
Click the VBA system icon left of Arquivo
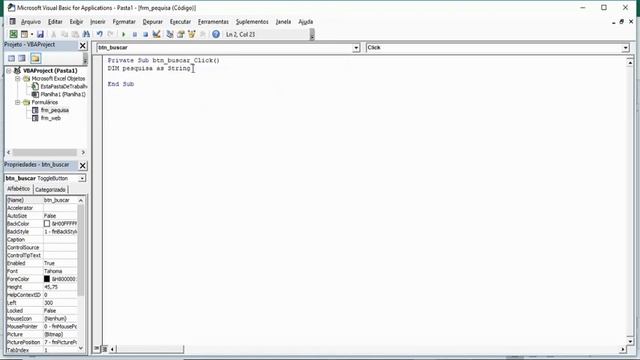pos(13,22)
